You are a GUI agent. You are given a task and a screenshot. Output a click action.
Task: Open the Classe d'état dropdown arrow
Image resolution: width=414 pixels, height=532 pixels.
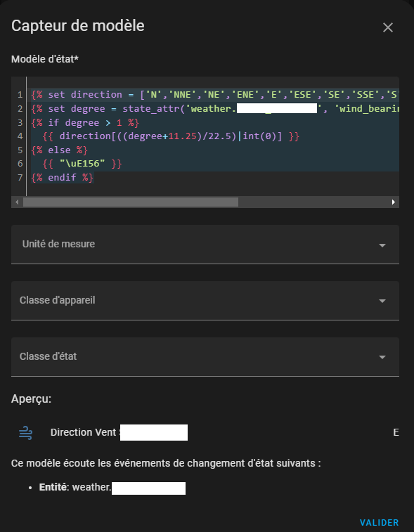pyautogui.click(x=382, y=357)
